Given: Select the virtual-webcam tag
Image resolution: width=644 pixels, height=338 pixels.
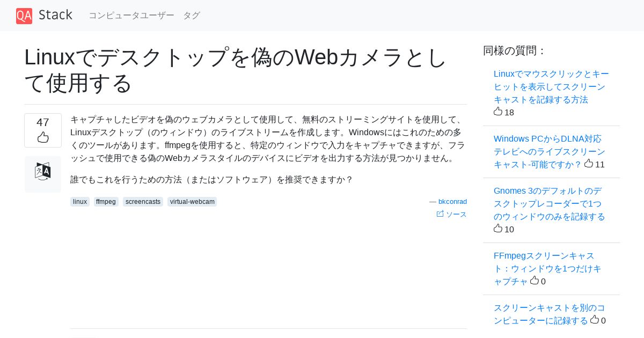Looking at the screenshot, I should (192, 202).
